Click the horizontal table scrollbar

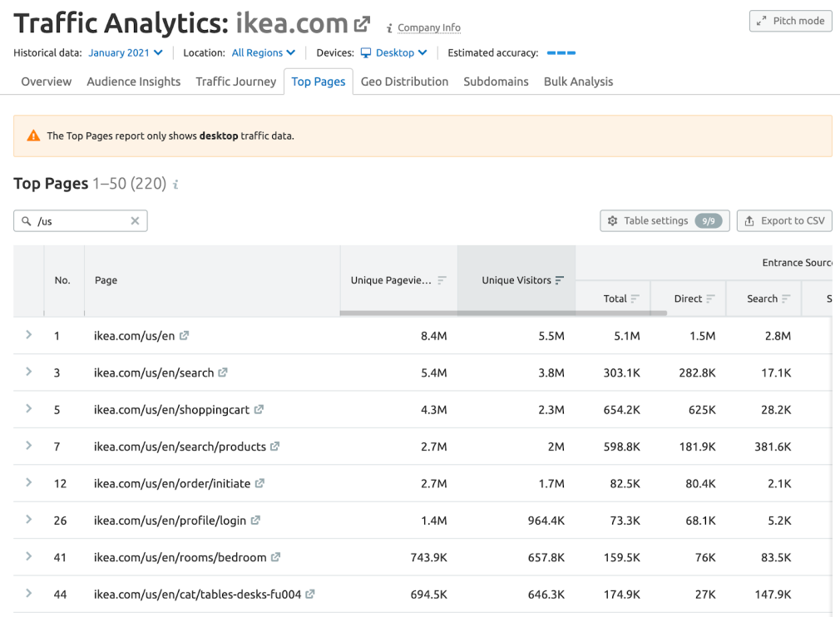click(x=503, y=313)
